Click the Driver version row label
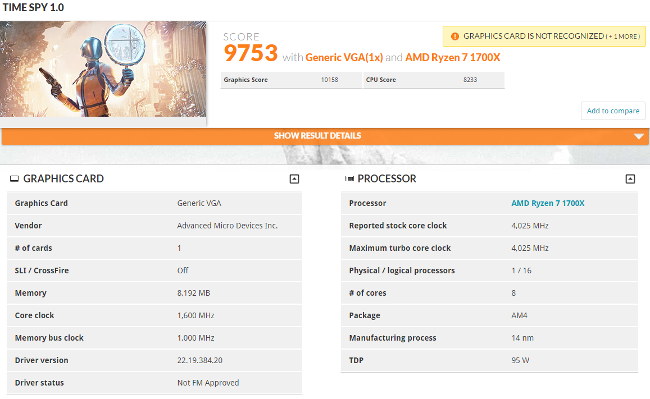 (x=41, y=360)
